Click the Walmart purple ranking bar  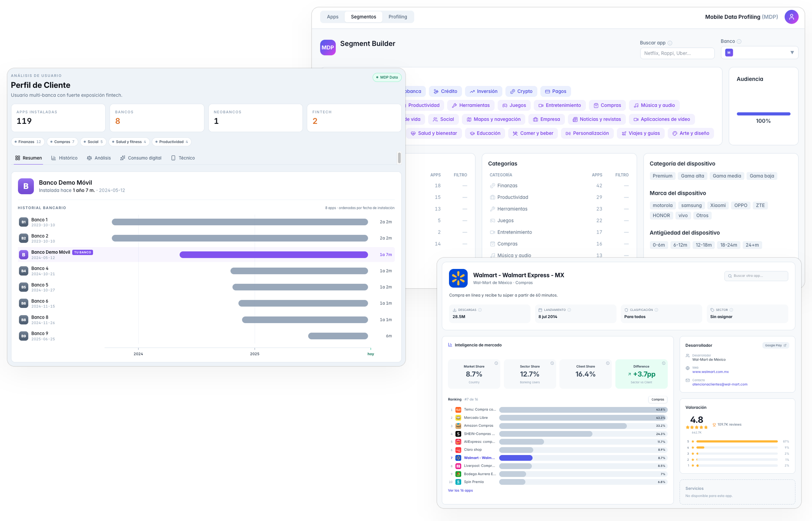tap(516, 458)
